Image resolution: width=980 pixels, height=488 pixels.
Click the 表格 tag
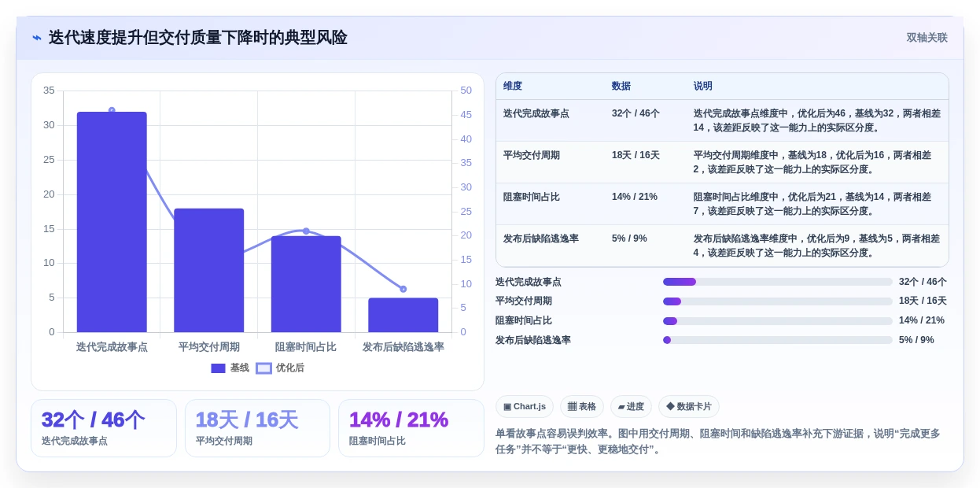(582, 407)
